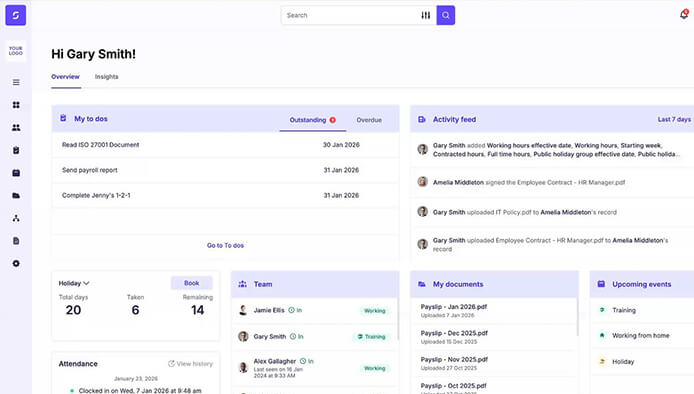Open the Training upcoming event
Viewport: 694px width, 394px height.
click(624, 310)
